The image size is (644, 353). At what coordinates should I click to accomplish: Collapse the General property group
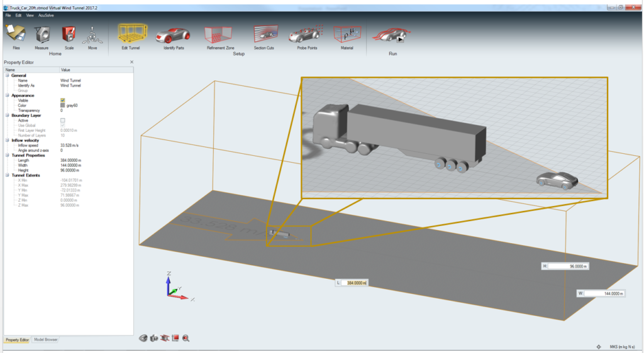pyautogui.click(x=8, y=75)
